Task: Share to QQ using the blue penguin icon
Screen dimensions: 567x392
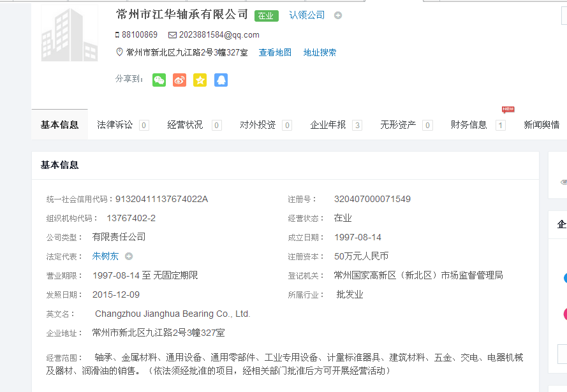Action: (221, 80)
